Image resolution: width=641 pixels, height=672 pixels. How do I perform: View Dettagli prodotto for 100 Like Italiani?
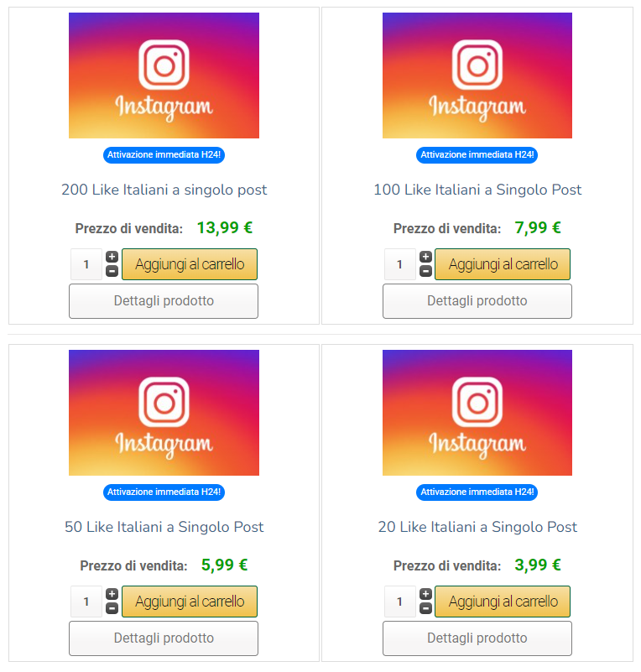pyautogui.click(x=477, y=301)
